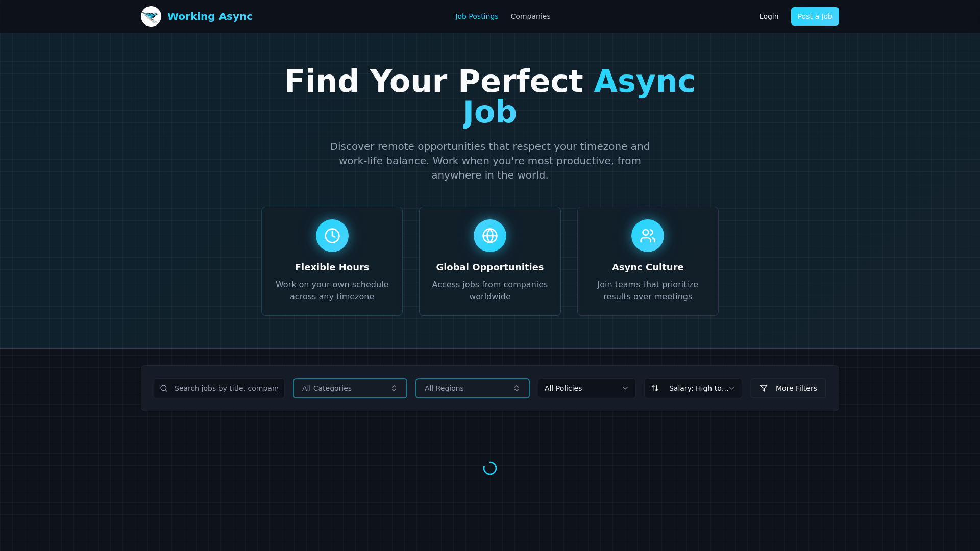Open the Working Async home link text

click(x=210, y=16)
